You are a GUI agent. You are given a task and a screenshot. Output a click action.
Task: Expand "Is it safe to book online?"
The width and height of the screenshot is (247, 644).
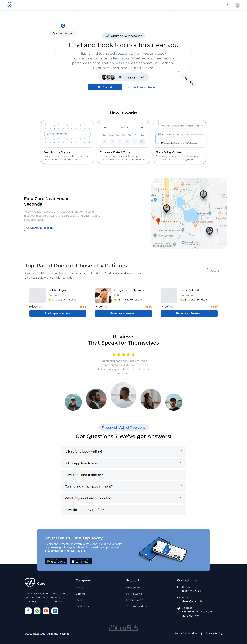pyautogui.click(x=123, y=451)
